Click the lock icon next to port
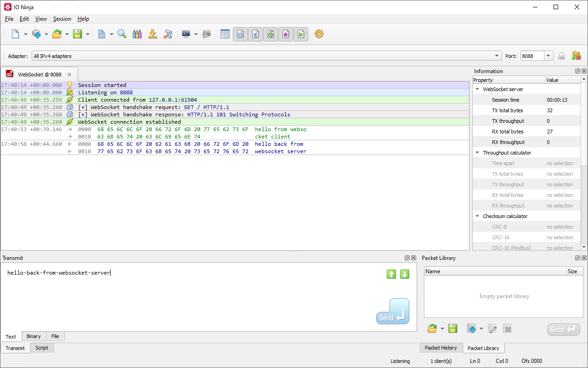The image size is (588, 368). click(561, 56)
